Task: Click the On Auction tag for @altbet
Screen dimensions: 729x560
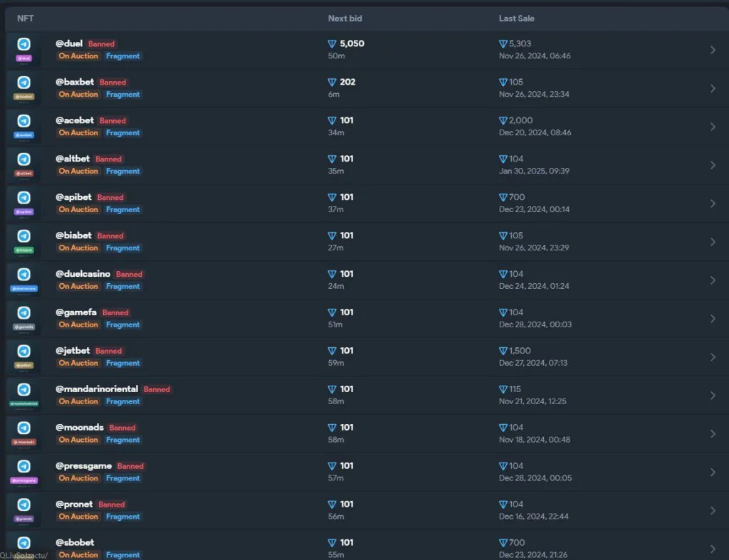Action: pos(78,171)
